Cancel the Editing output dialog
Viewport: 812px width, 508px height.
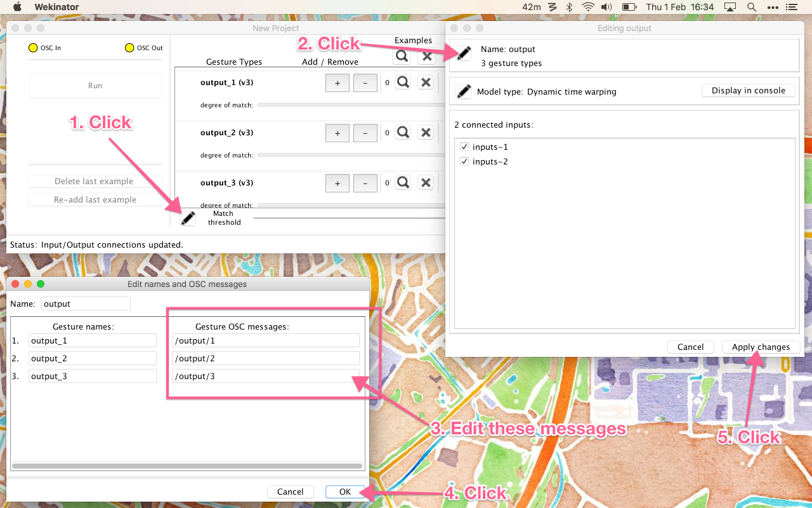(690, 347)
